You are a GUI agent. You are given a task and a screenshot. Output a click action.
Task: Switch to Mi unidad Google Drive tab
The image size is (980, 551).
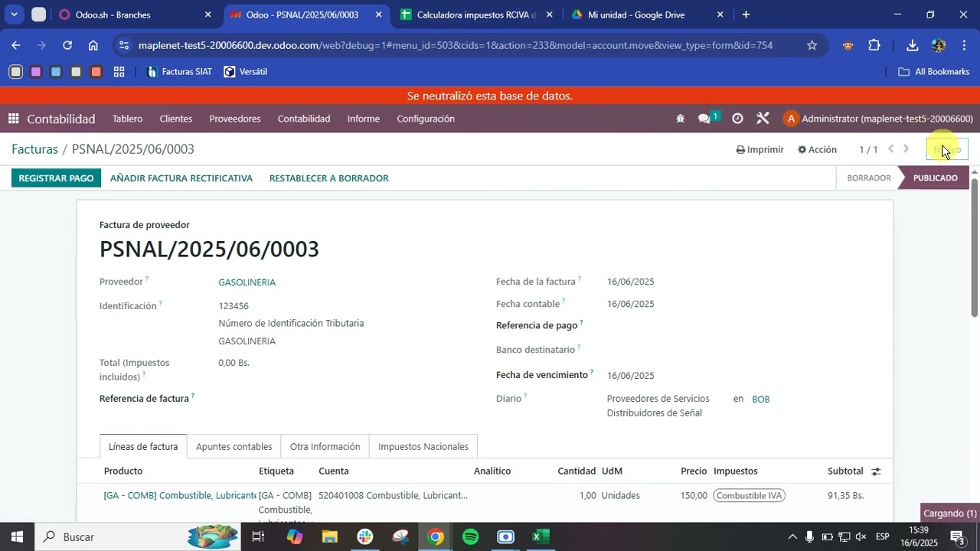pos(645,15)
